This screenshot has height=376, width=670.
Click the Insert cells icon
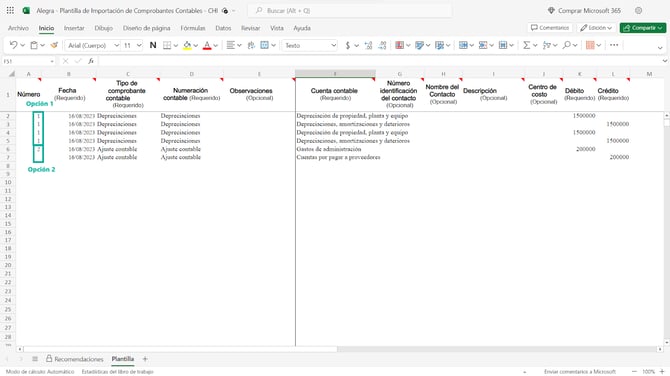point(463,45)
